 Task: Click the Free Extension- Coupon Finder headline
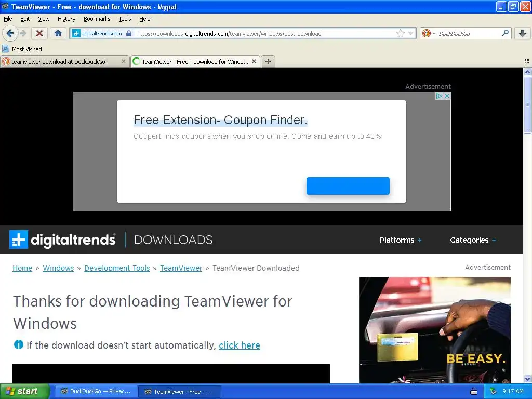tap(220, 120)
